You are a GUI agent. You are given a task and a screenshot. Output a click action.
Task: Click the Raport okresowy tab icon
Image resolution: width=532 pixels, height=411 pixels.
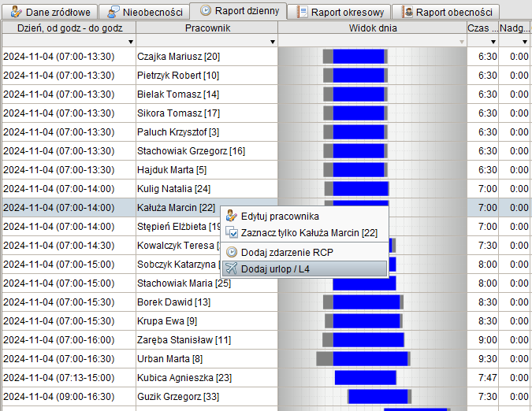click(302, 12)
